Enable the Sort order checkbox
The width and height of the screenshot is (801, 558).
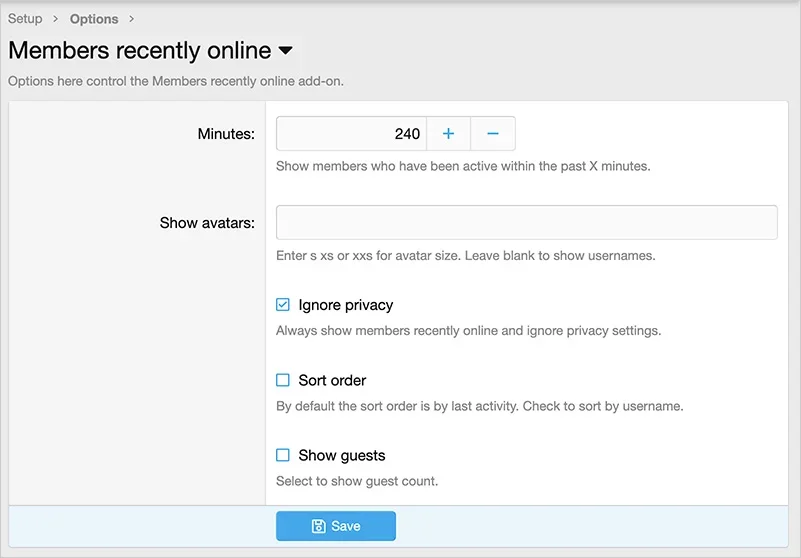pos(283,380)
